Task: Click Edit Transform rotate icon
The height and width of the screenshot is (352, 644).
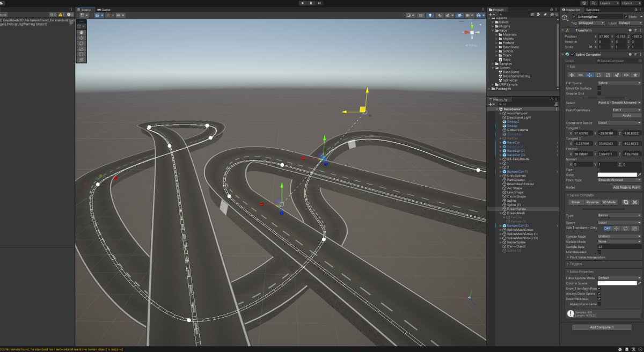Action: [x=626, y=228]
